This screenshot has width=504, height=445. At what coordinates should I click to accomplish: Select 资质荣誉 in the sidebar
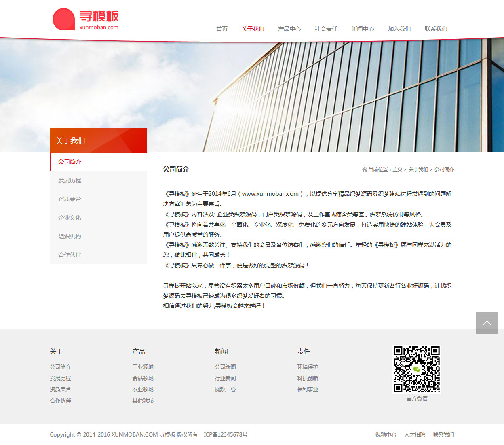click(99, 199)
